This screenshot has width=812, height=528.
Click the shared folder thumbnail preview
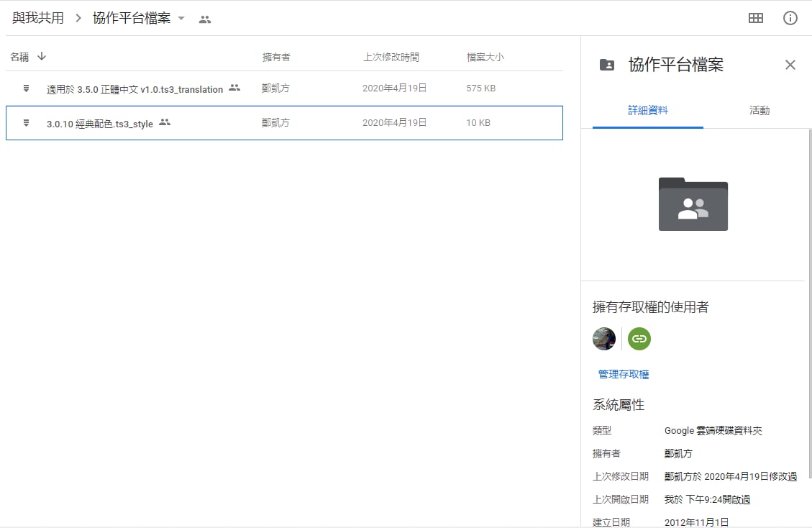[x=693, y=204]
